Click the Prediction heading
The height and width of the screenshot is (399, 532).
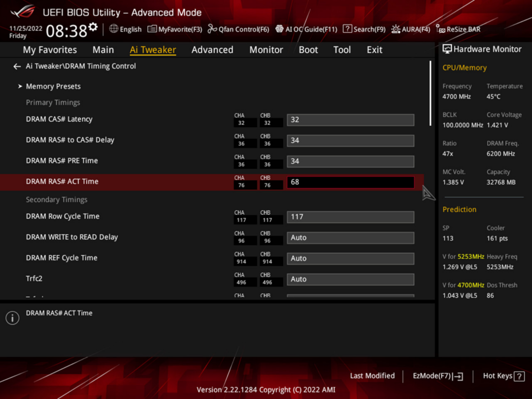click(x=460, y=209)
